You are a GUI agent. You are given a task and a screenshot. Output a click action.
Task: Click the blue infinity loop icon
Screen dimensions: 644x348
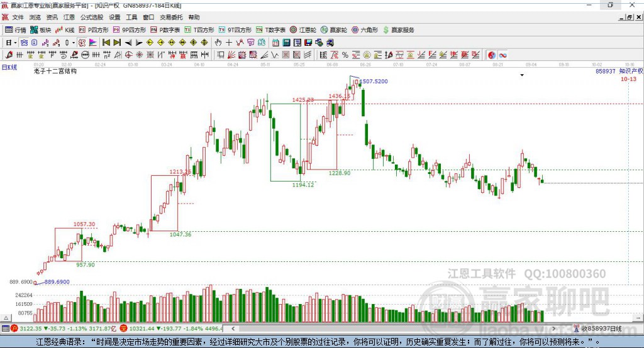click(502, 55)
